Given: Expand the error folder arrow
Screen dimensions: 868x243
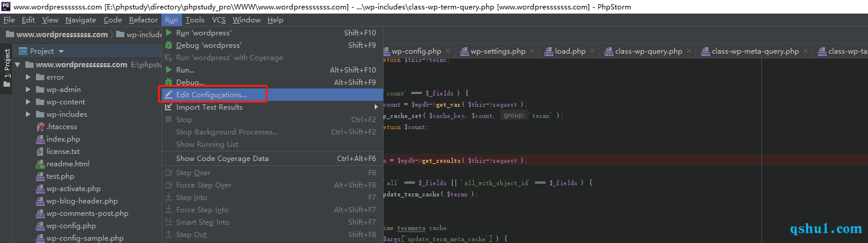Looking at the screenshot, I should tap(28, 77).
